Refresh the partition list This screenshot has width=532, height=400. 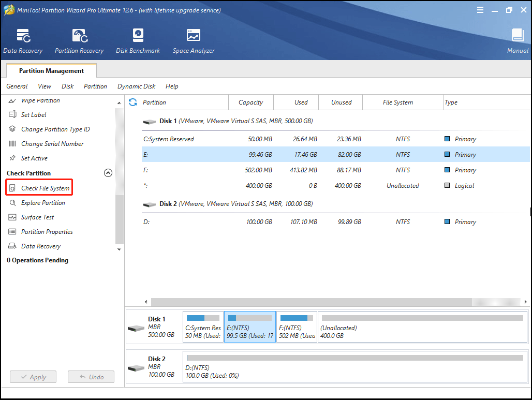pos(133,102)
